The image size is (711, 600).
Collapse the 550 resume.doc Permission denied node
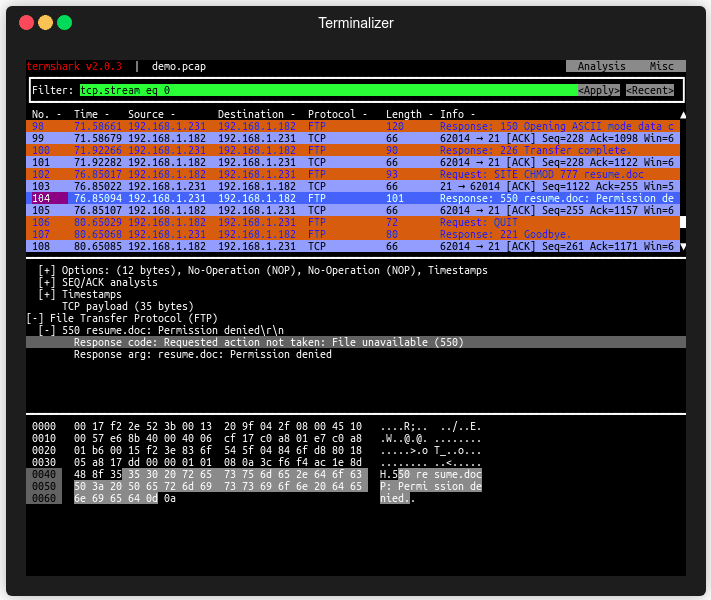(x=47, y=331)
